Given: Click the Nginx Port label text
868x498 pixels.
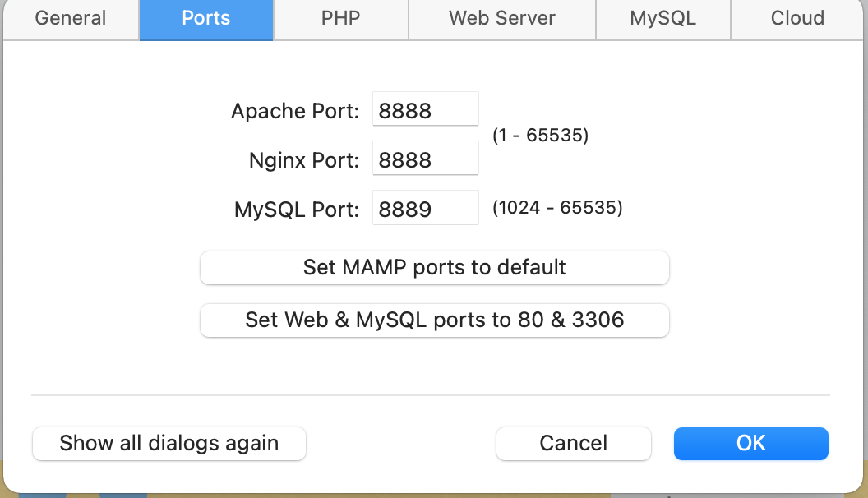Looking at the screenshot, I should (x=304, y=160).
